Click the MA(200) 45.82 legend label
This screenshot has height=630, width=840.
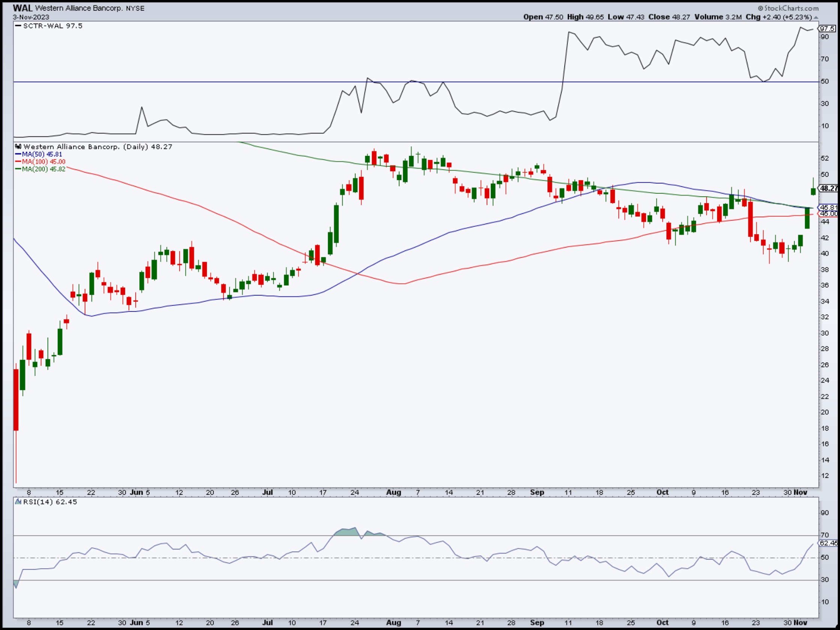coord(43,169)
